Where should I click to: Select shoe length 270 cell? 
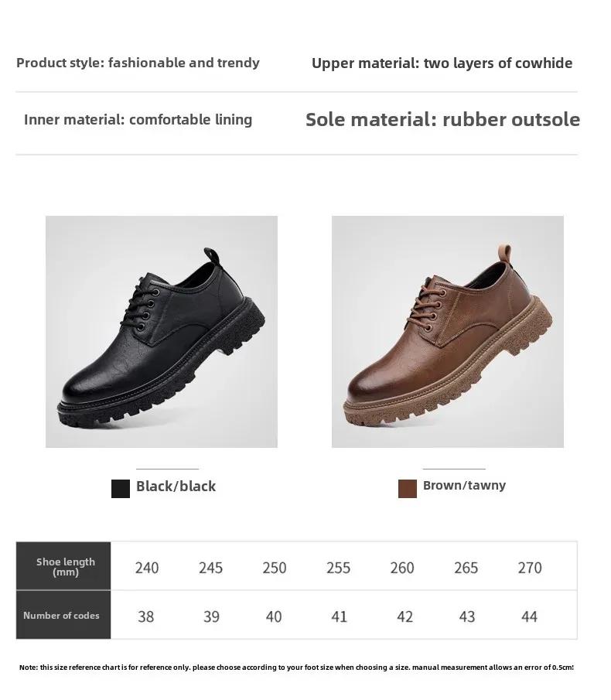(530, 568)
